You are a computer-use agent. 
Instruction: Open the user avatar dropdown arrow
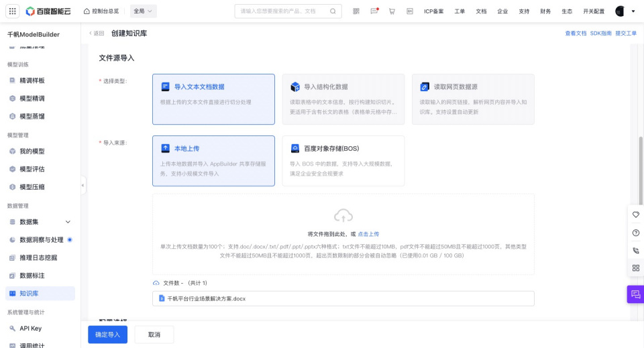pos(633,11)
